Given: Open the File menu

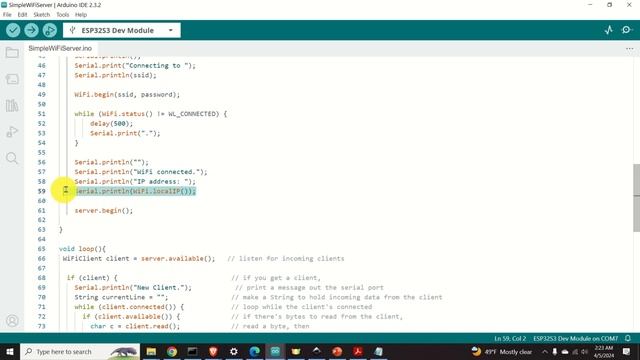Looking at the screenshot, I should click(7, 15).
